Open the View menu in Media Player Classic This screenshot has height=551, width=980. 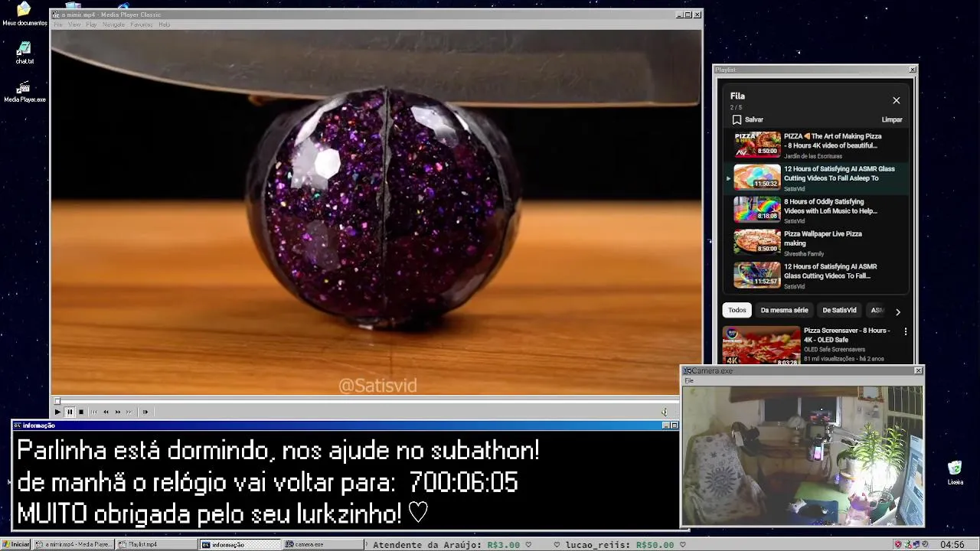[74, 24]
